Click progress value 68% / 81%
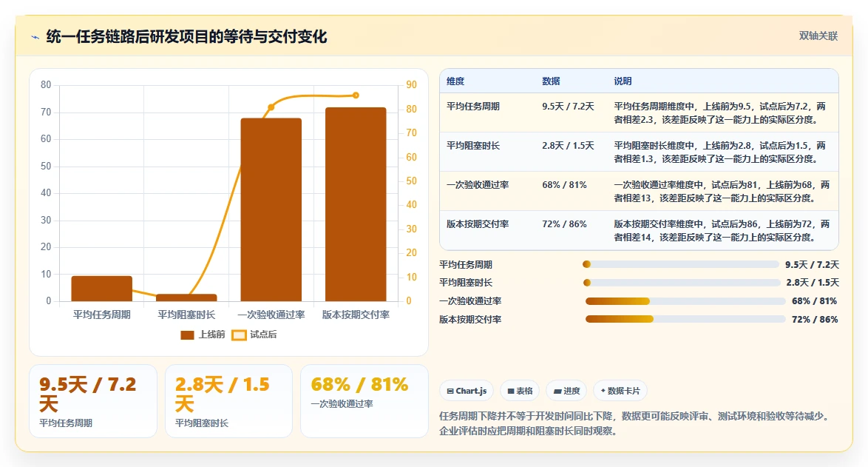 point(814,301)
